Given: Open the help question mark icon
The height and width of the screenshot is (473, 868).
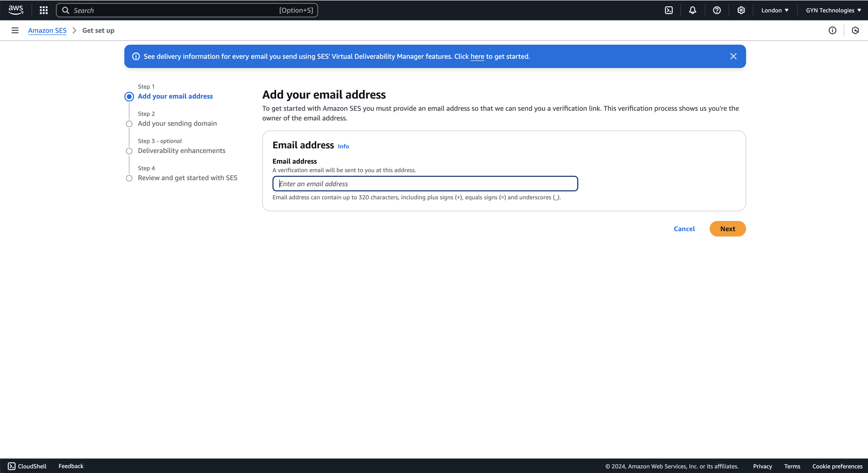Looking at the screenshot, I should pyautogui.click(x=717, y=10).
